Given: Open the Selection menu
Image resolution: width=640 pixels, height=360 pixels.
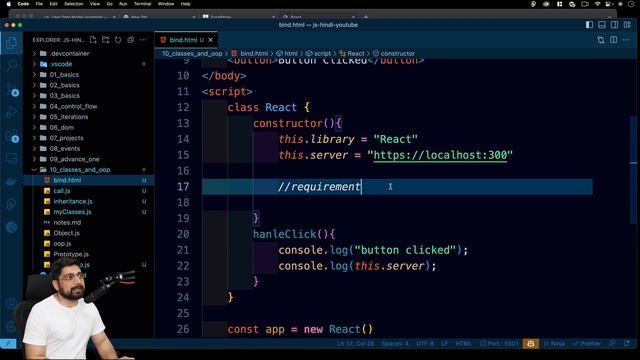Looking at the screenshot, I should click(x=73, y=4).
